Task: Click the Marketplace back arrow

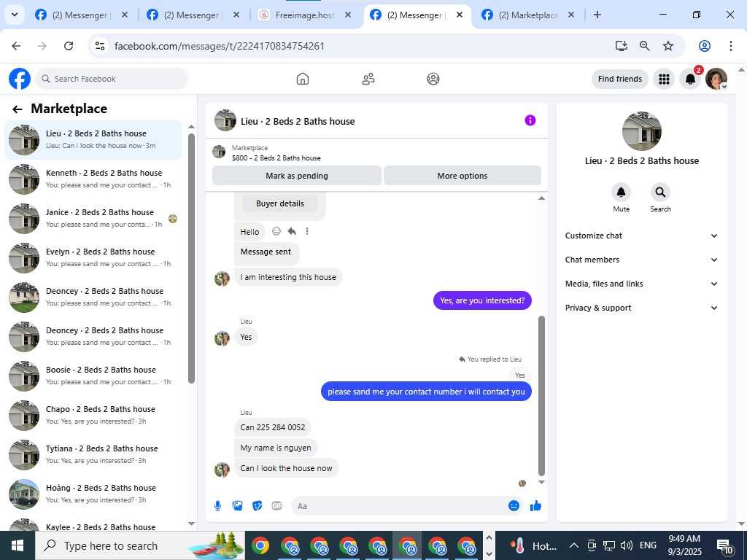Action: [x=18, y=109]
